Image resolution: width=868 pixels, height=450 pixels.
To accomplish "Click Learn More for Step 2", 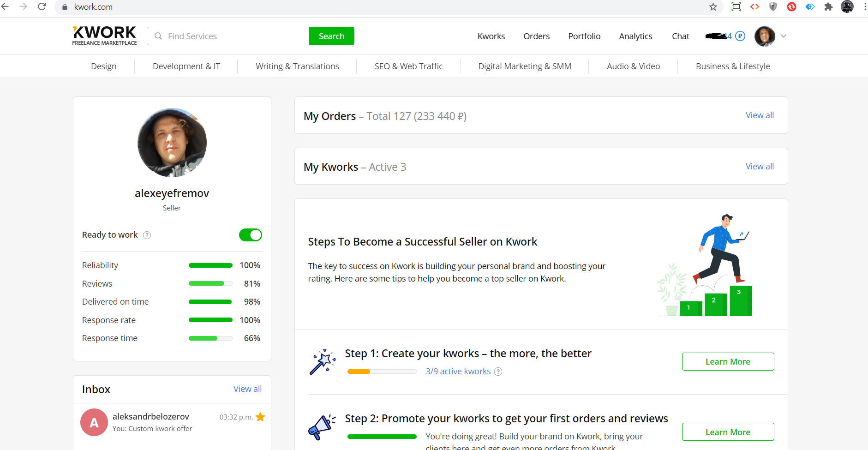I will click(728, 432).
